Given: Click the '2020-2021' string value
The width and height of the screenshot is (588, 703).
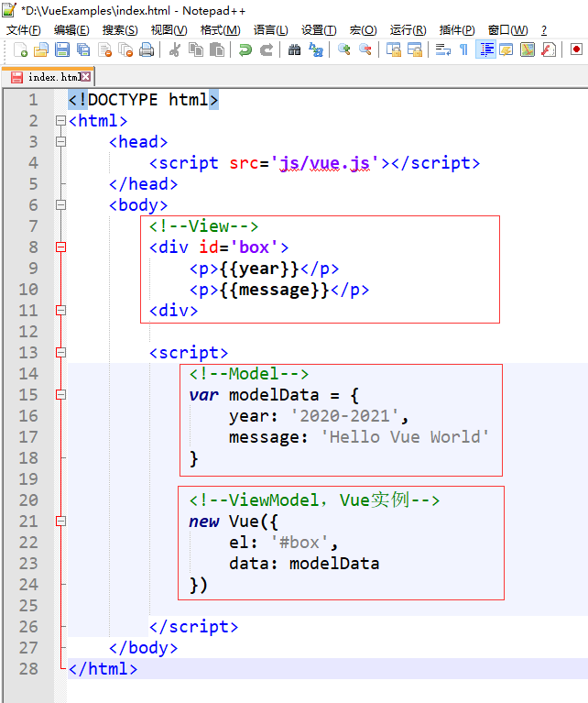Looking at the screenshot, I should (x=344, y=415).
